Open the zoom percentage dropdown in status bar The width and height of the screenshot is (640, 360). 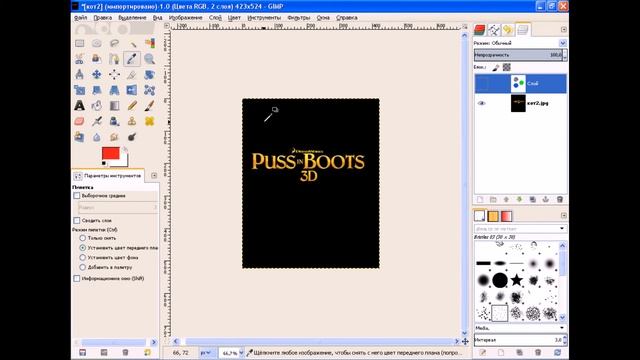[x=241, y=353]
